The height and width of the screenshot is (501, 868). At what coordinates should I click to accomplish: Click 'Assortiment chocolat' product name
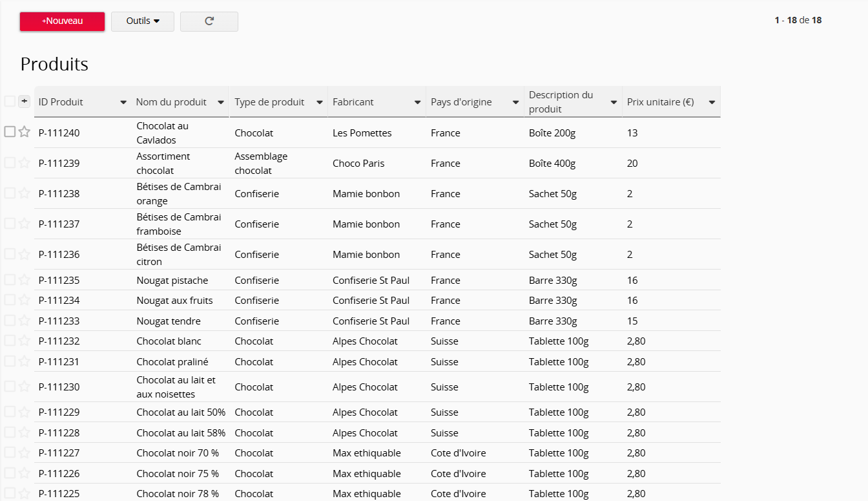click(x=163, y=164)
